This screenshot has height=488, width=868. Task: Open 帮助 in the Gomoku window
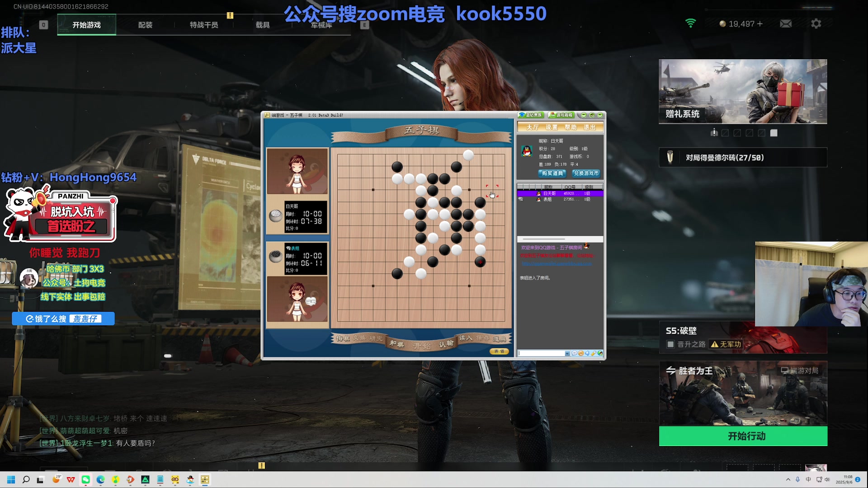pos(570,127)
